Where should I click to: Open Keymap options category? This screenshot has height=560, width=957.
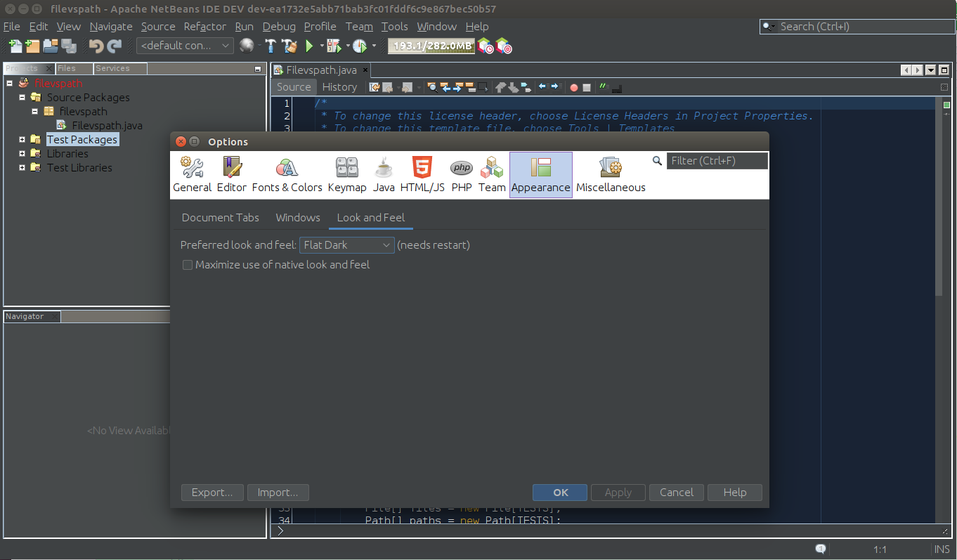click(347, 175)
